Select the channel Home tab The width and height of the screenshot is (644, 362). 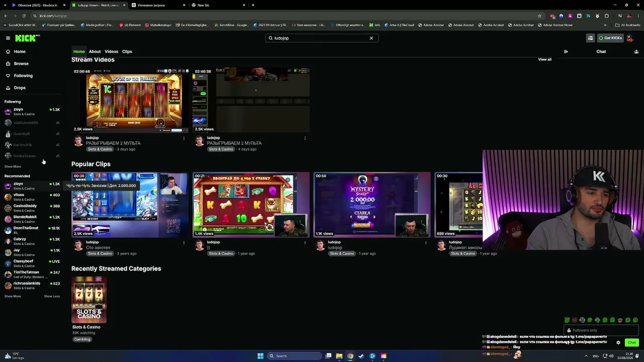(79, 52)
